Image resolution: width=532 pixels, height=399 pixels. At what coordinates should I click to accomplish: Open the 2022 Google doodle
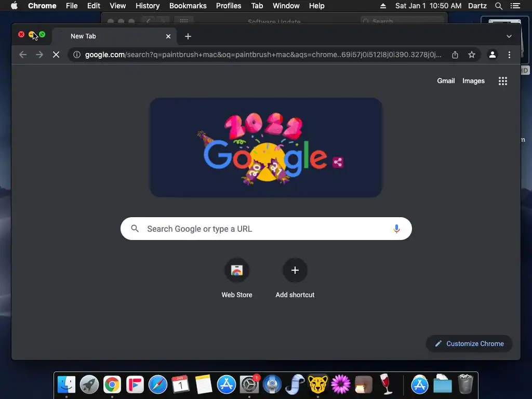point(266,148)
